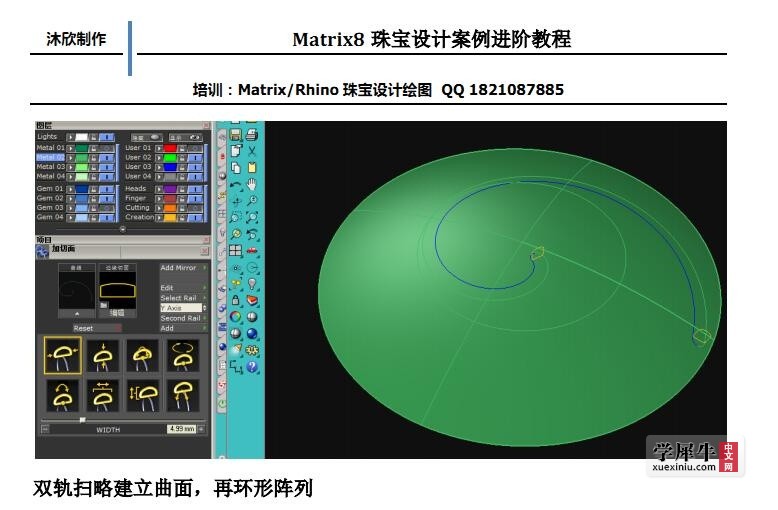The width and height of the screenshot is (778, 510).
Task: Select the vertical offset profile icon
Action: click(x=143, y=395)
